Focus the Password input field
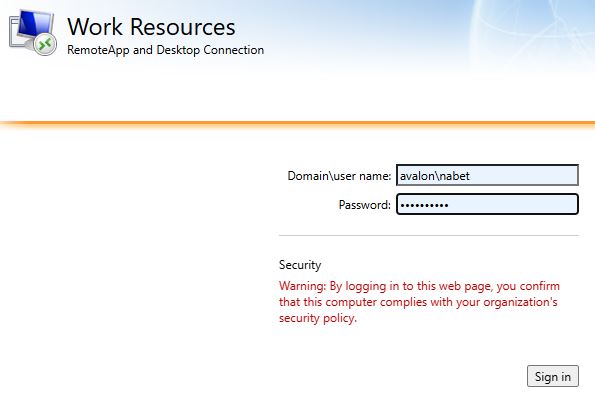Screen dimensions: 595x400 coord(487,205)
